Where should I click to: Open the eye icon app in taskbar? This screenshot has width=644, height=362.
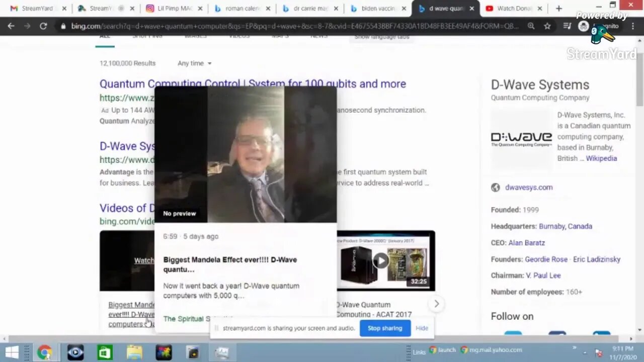click(x=75, y=352)
